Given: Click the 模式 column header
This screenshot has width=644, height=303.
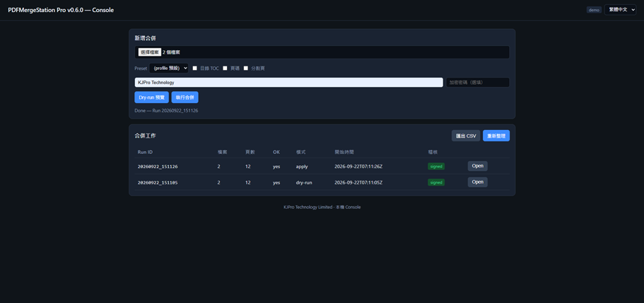Looking at the screenshot, I should pyautogui.click(x=300, y=153).
